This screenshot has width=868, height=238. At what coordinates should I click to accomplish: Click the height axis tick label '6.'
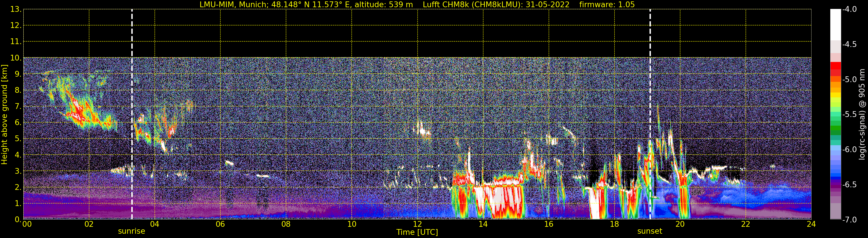click(x=18, y=123)
